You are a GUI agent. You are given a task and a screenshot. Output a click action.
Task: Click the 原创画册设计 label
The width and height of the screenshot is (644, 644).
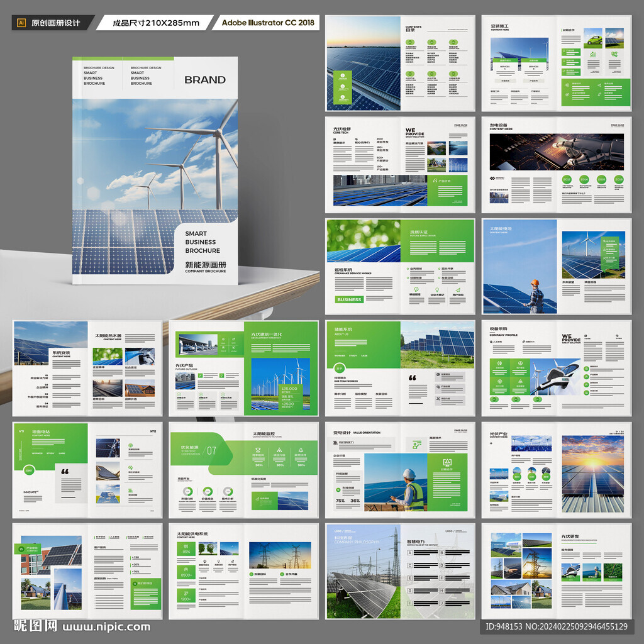coord(55,23)
